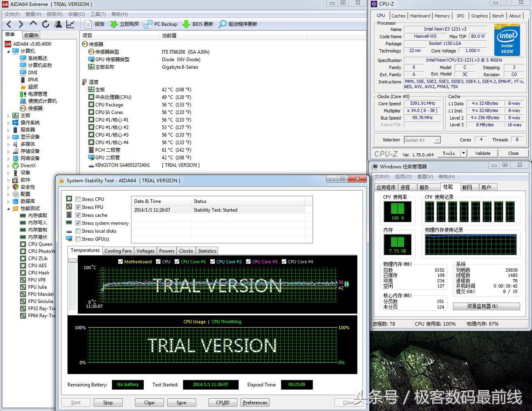The height and width of the screenshot is (411, 532).
Task: Click the temperature graph vertical slider handle
Action: 73,261
